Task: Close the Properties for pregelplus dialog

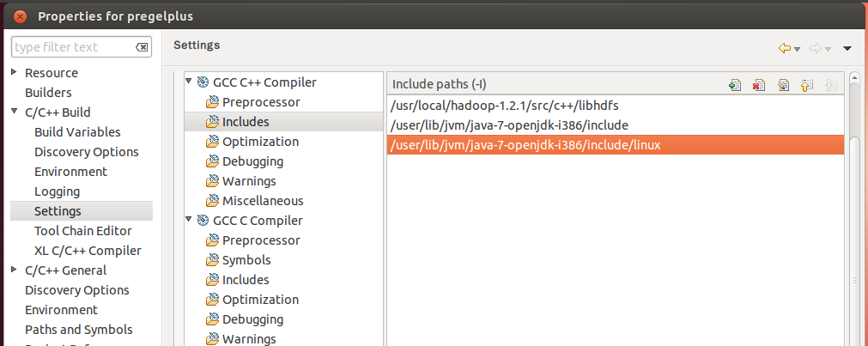Action: 21,16
